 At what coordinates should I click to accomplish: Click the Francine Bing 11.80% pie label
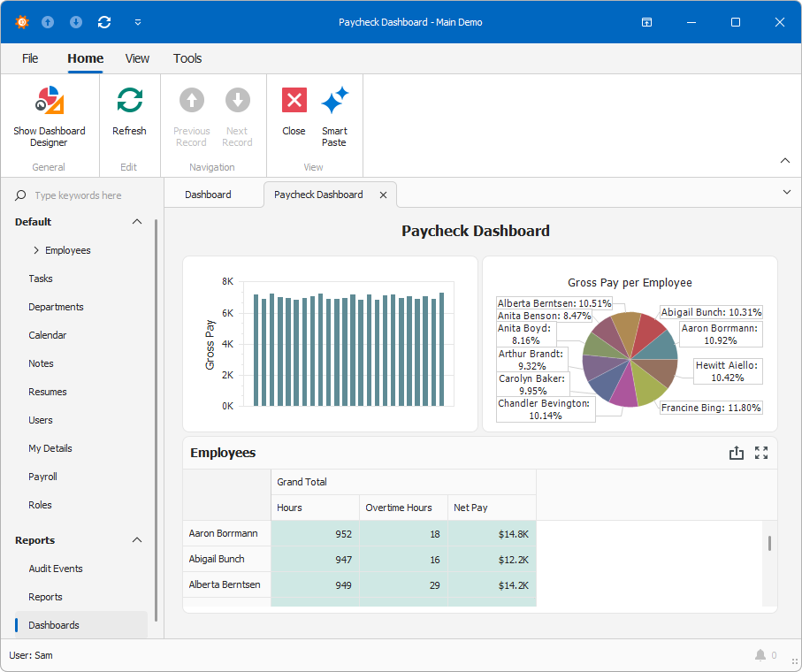click(711, 408)
